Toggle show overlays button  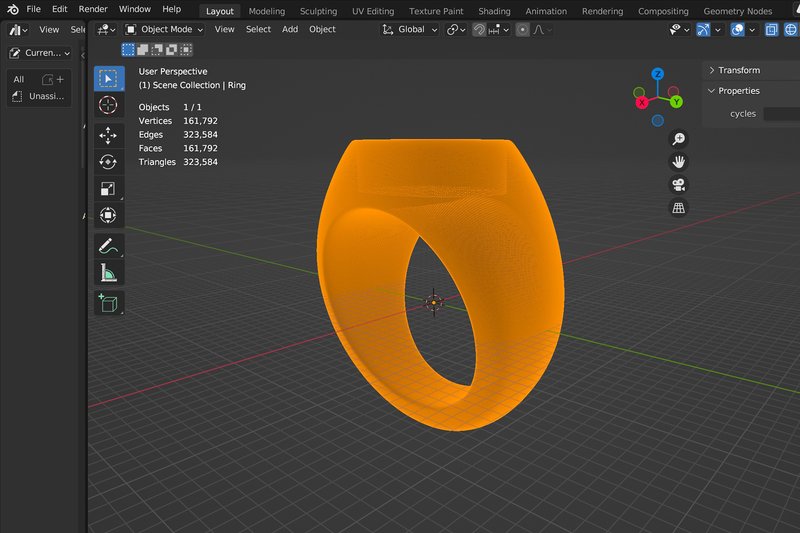(x=737, y=30)
